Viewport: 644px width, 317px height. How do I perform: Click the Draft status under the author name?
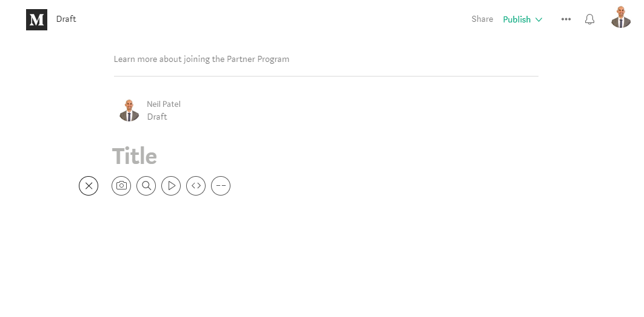pos(157,117)
